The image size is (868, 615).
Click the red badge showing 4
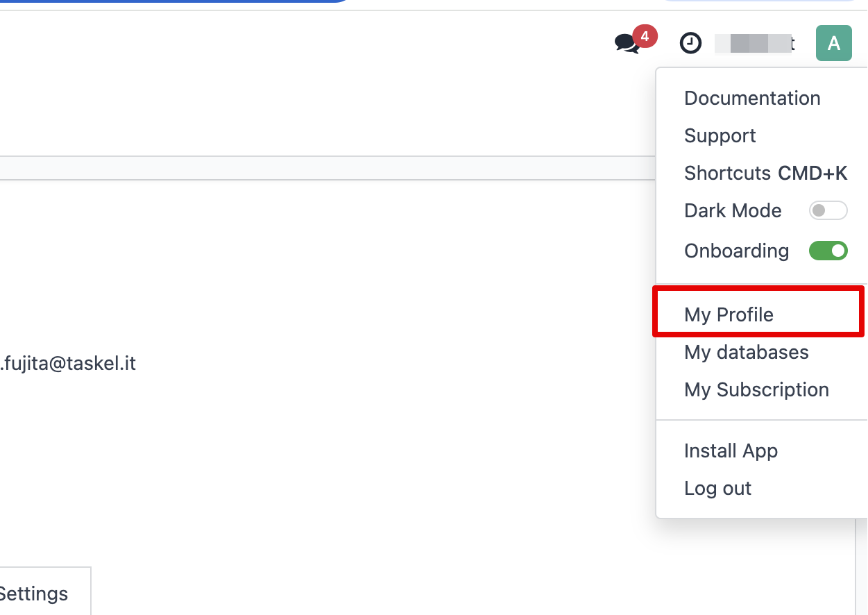click(645, 36)
